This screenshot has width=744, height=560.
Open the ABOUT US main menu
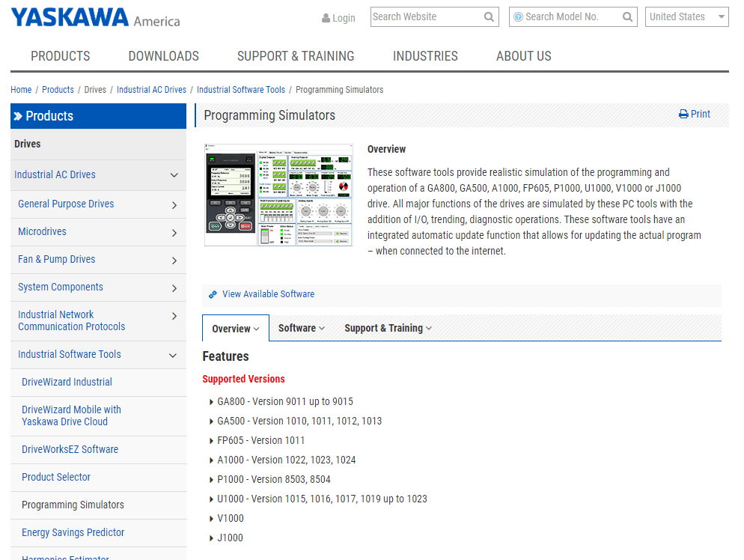click(524, 56)
